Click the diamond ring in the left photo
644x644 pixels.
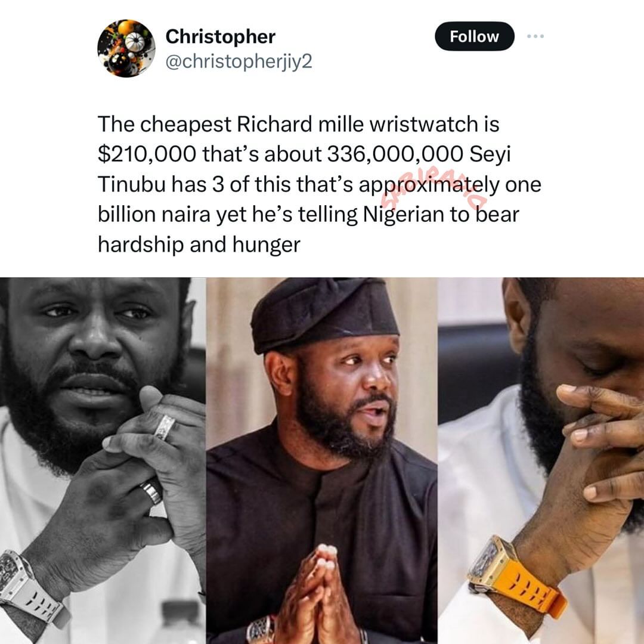tap(165, 427)
